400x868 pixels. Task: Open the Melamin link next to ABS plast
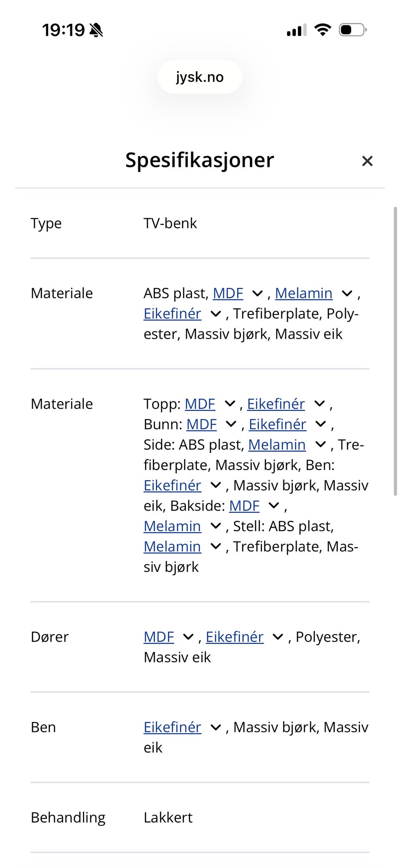pos(304,293)
